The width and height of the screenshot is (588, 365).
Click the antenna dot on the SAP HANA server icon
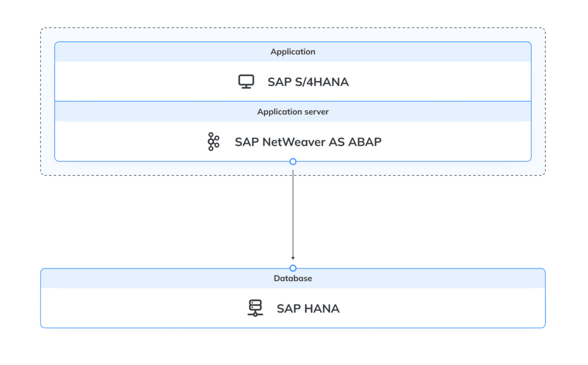pos(255,314)
